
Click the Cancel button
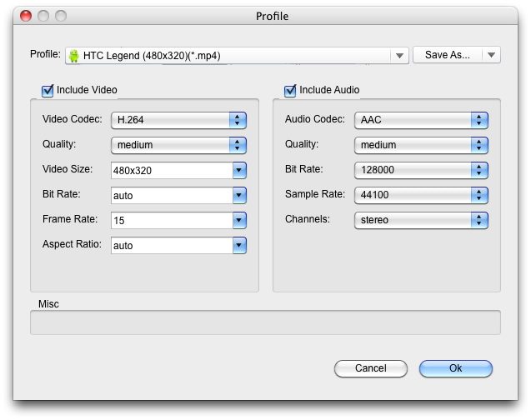(370, 368)
